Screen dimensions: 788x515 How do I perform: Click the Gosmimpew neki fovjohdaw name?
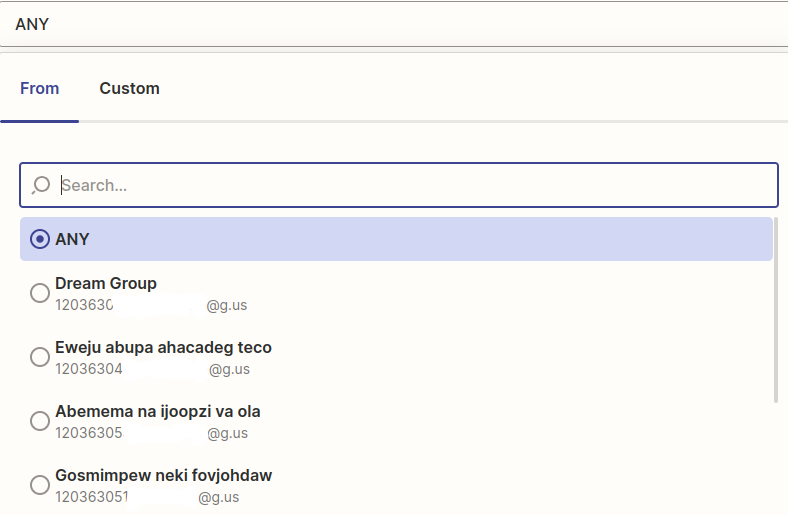tap(163, 475)
